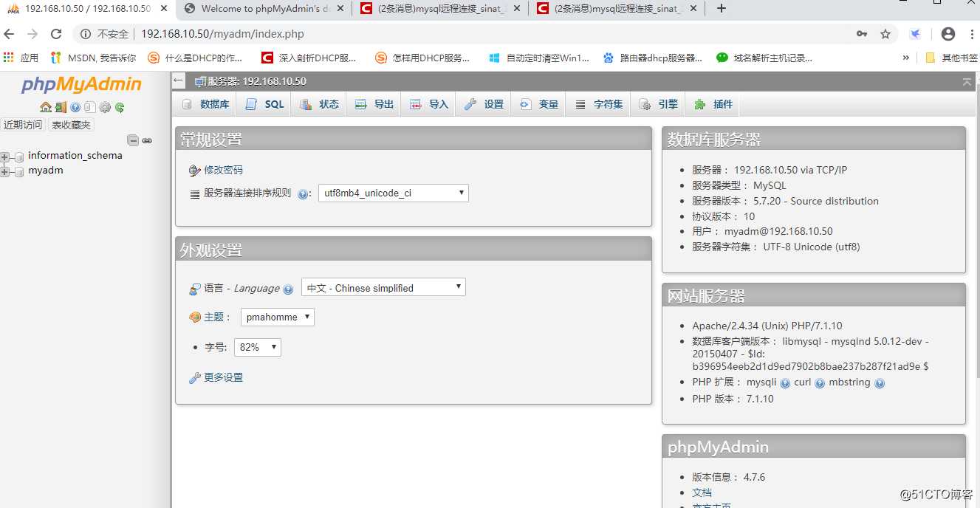Click the 更多设置 link

tap(223, 377)
